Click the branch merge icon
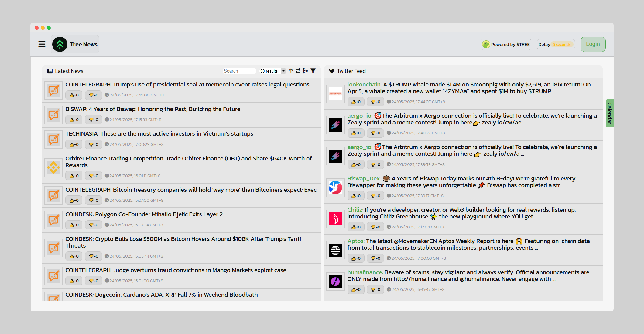Screen dimensions: 644x334 click(x=305, y=71)
